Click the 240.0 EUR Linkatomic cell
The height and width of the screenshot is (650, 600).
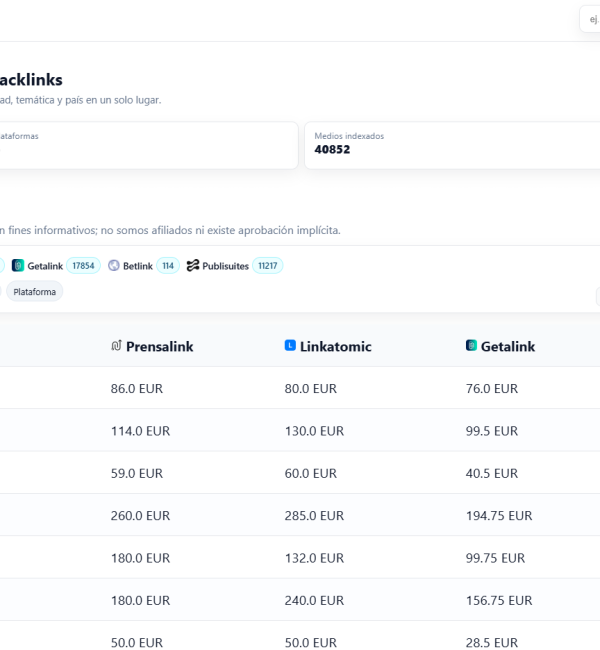pyautogui.click(x=314, y=600)
